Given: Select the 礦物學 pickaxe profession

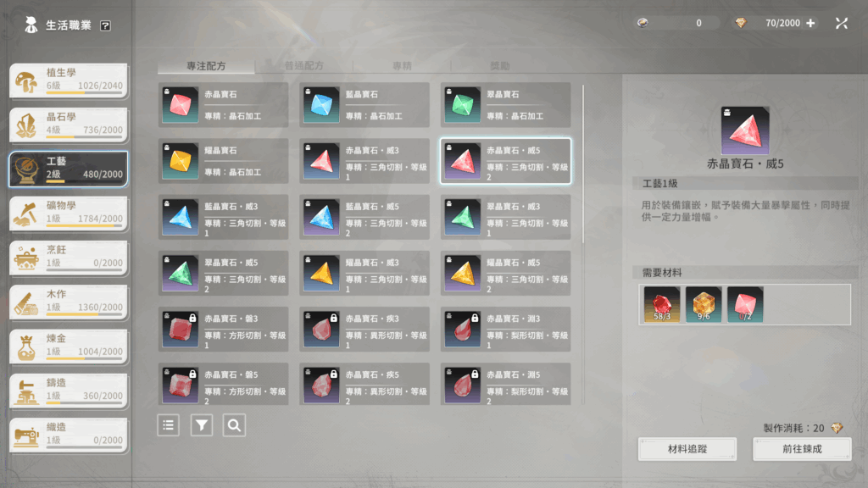Looking at the screenshot, I should point(69,213).
